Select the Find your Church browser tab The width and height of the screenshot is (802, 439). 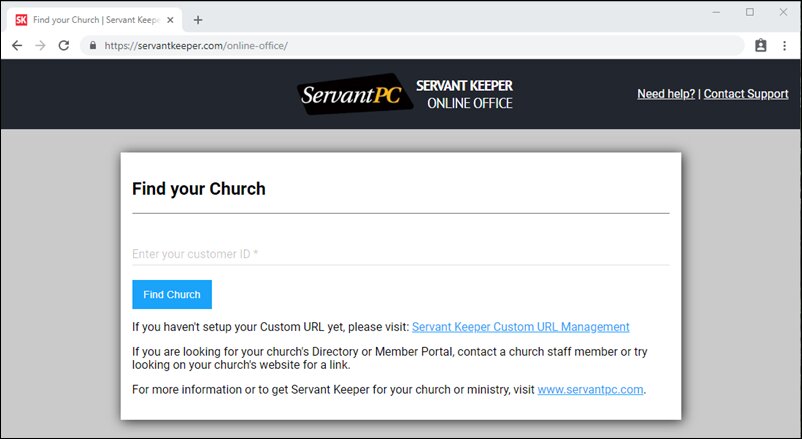coord(90,19)
